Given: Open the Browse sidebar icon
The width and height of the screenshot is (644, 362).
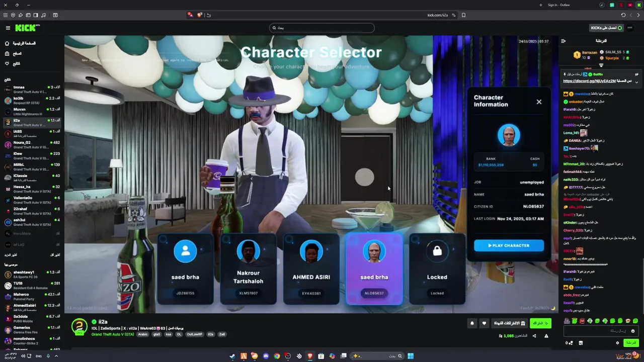Looking at the screenshot, I should pos(7,53).
